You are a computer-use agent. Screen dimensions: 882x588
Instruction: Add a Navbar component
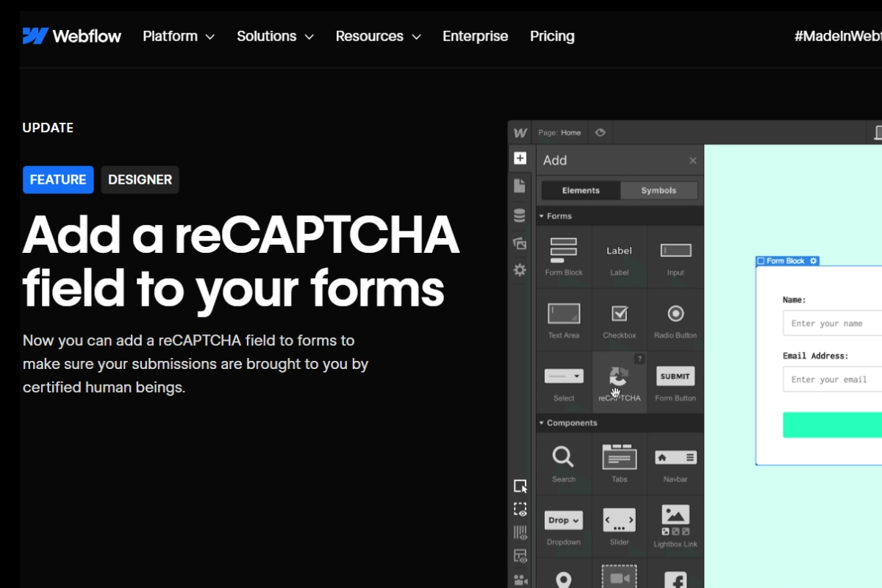pyautogui.click(x=675, y=463)
